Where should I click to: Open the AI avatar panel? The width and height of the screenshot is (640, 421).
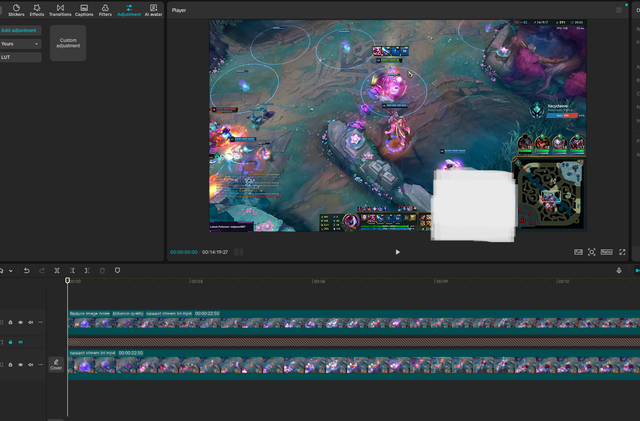153,10
